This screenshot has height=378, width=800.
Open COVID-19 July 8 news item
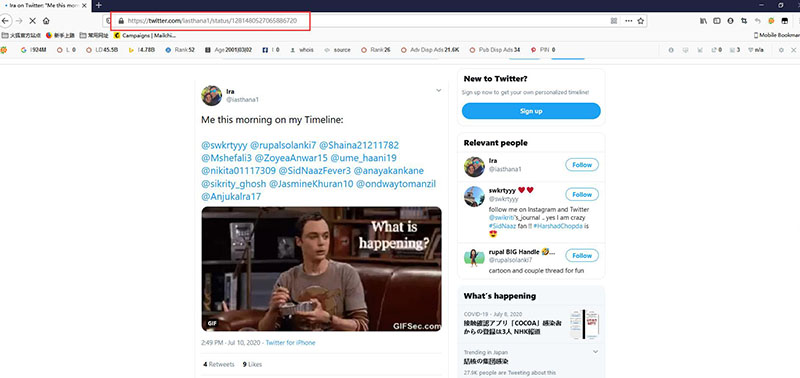point(531,324)
